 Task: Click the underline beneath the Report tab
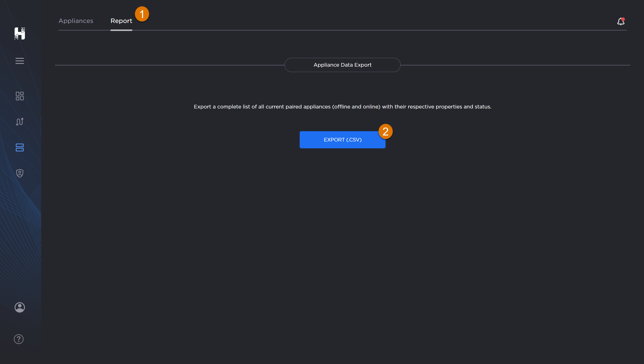coord(121,30)
